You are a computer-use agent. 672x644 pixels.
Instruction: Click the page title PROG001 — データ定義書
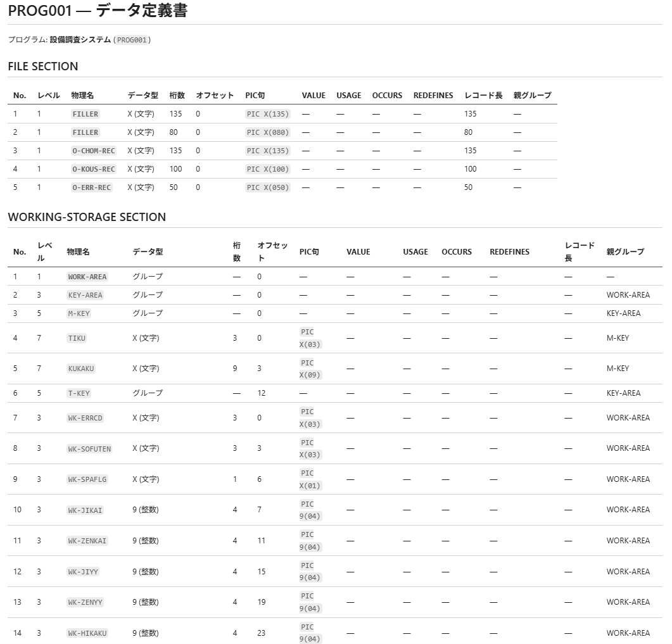click(98, 10)
